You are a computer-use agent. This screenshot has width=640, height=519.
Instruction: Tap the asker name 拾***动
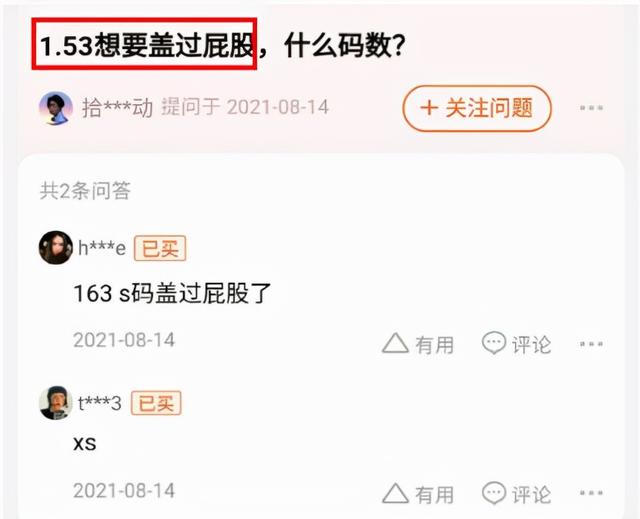118,108
